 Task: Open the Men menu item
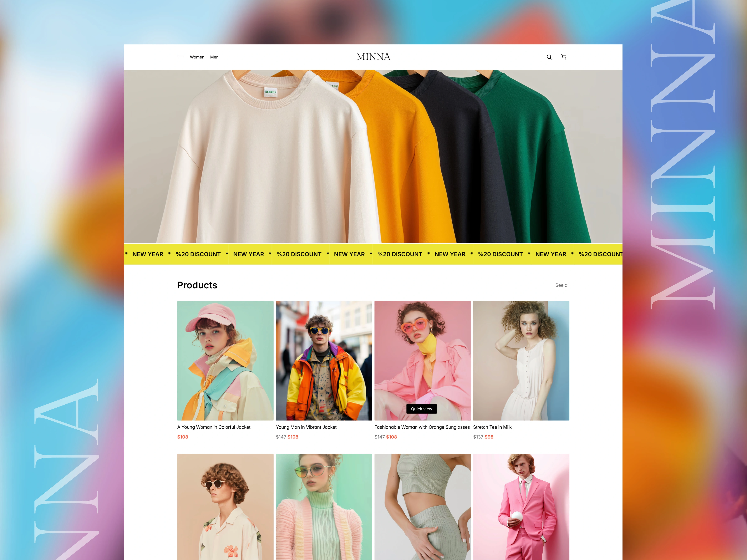click(214, 57)
